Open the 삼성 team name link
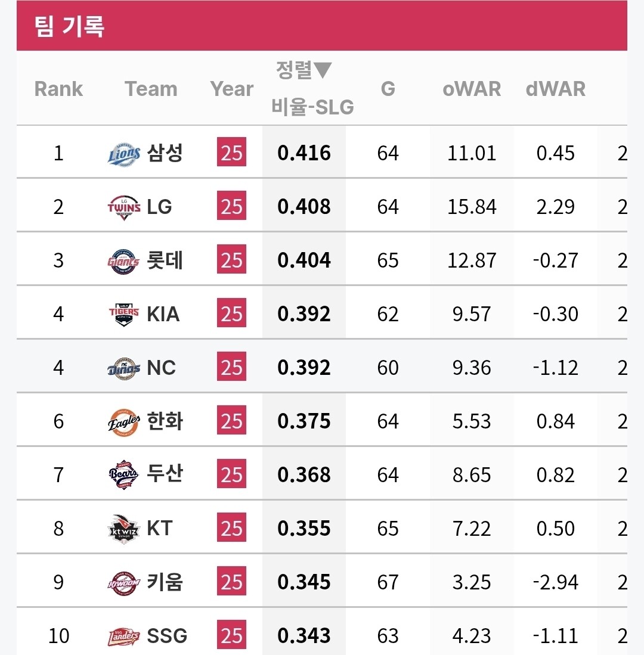Image resolution: width=644 pixels, height=655 pixels. point(165,154)
